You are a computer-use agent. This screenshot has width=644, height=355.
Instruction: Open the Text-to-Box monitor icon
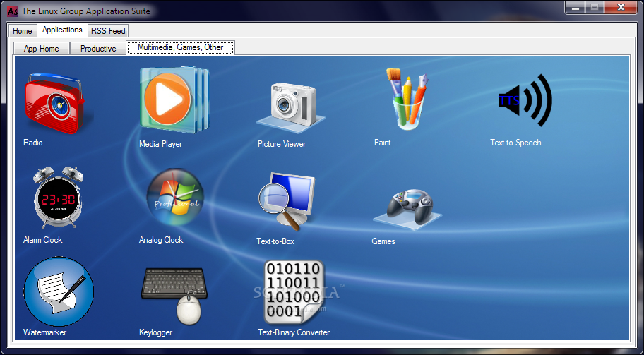pyautogui.click(x=287, y=202)
